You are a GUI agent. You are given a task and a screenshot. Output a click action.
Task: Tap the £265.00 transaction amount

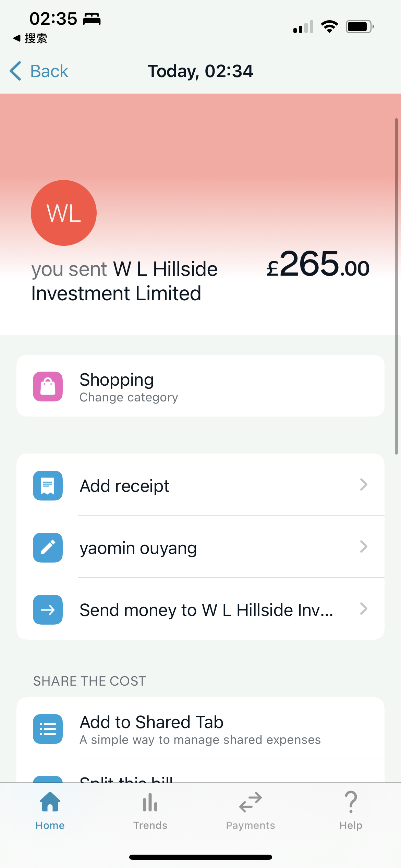[x=318, y=264]
